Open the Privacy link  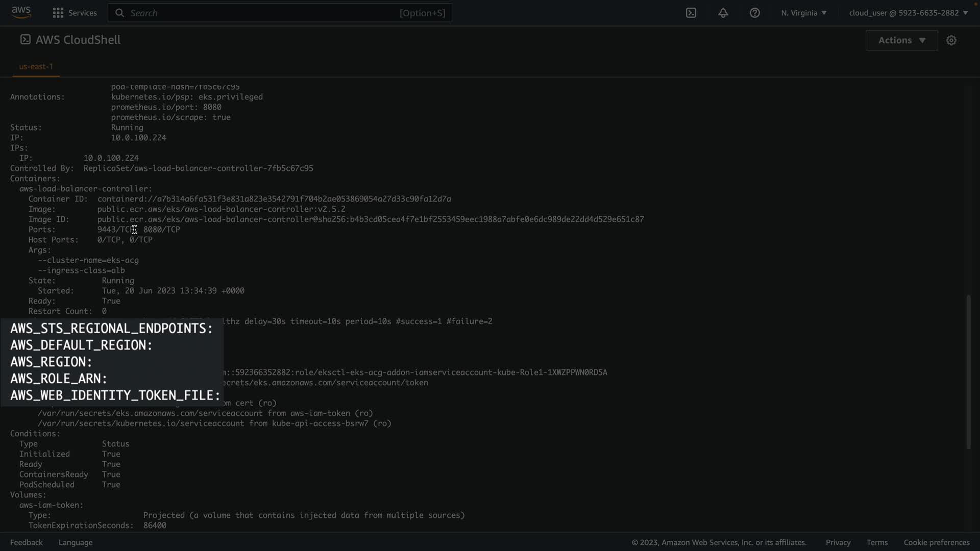[838, 542]
